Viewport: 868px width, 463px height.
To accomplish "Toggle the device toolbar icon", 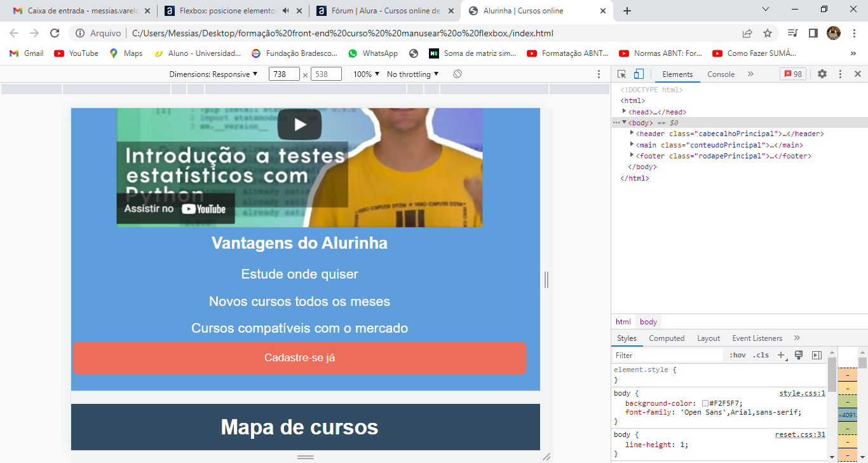I will tap(639, 74).
